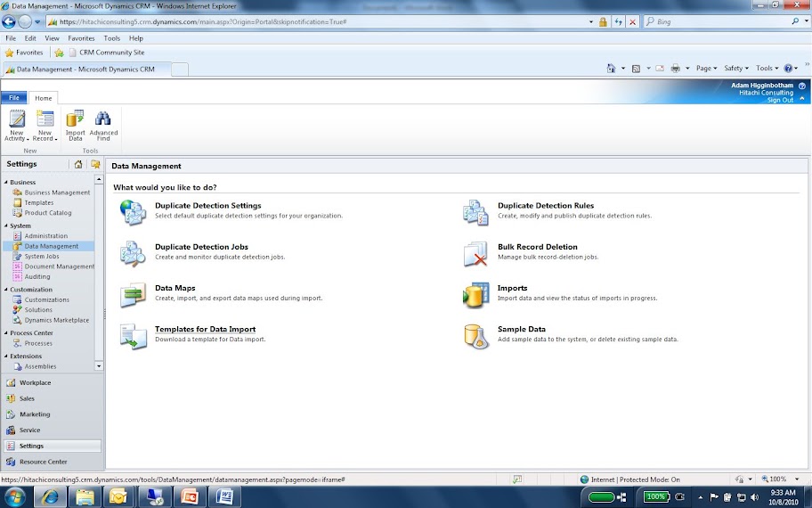Select the Home ribbon tab
812x508 pixels.
pos(44,98)
